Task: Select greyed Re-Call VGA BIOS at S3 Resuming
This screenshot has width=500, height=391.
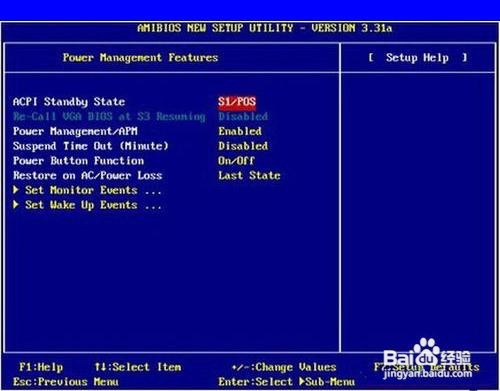Action: click(x=109, y=116)
